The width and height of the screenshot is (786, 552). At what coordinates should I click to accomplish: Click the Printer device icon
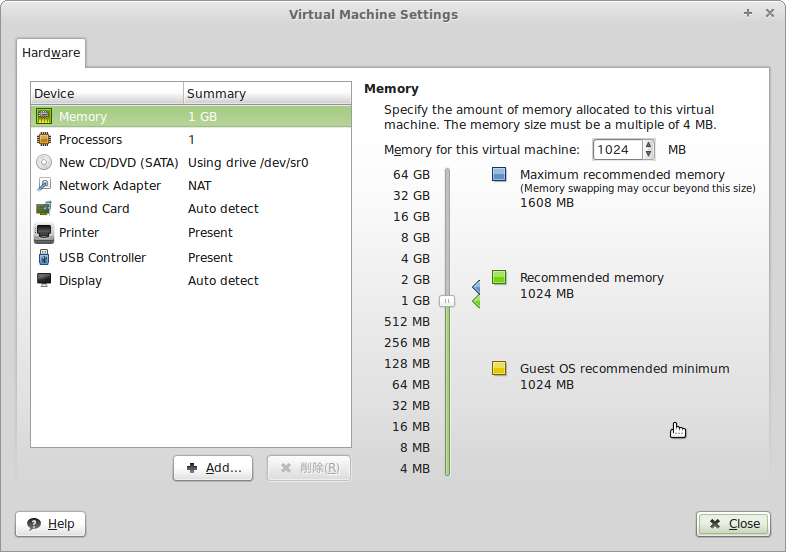pyautogui.click(x=44, y=233)
